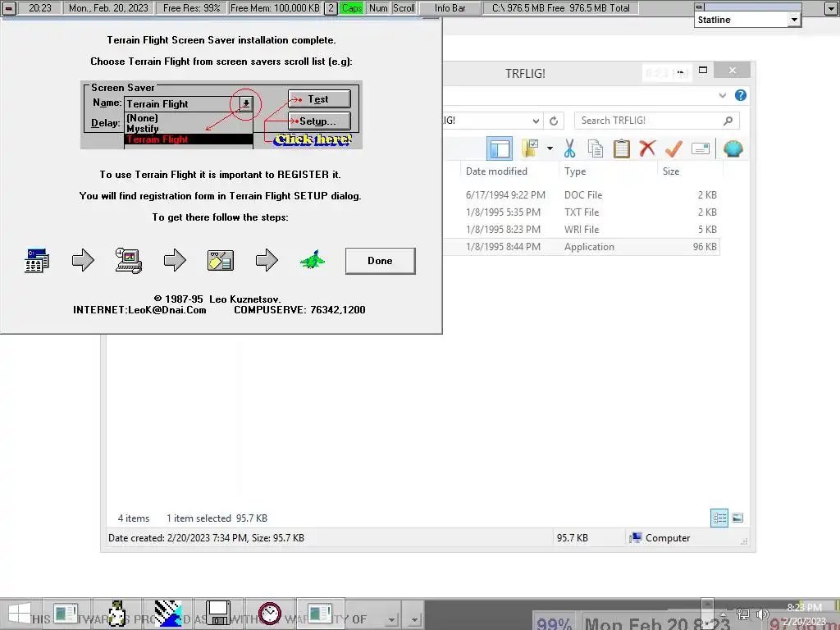Click the floppy disk taskbar icon

click(218, 614)
